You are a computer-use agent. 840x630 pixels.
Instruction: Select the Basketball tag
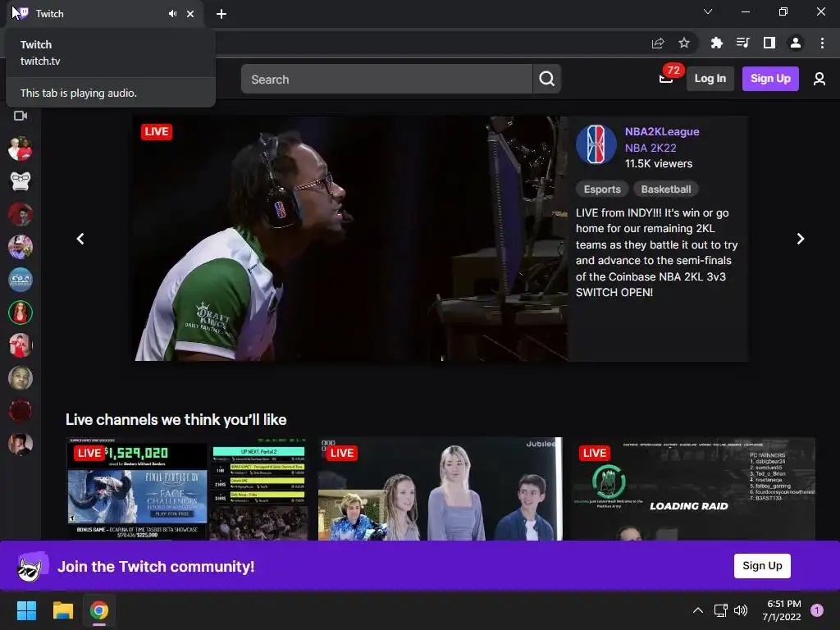tap(666, 189)
